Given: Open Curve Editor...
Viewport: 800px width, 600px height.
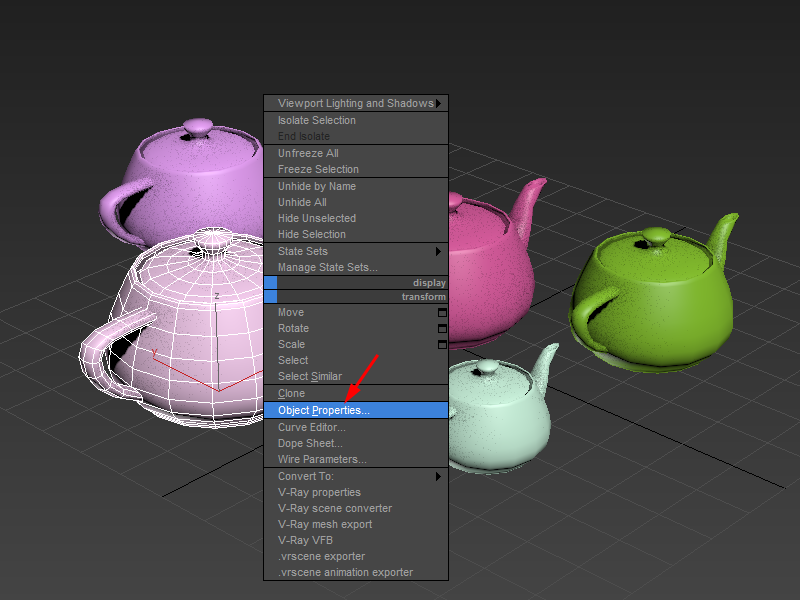Looking at the screenshot, I should (356, 428).
